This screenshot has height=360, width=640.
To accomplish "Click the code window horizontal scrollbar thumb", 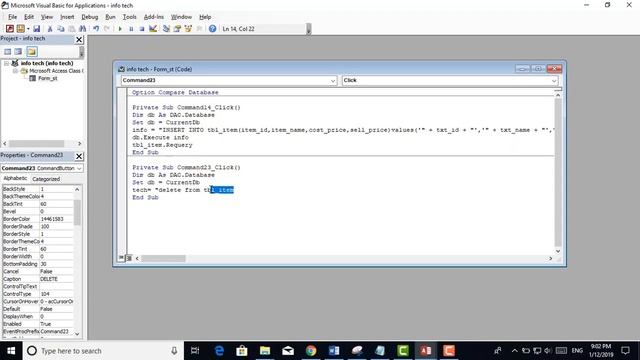I will [x=163, y=258].
